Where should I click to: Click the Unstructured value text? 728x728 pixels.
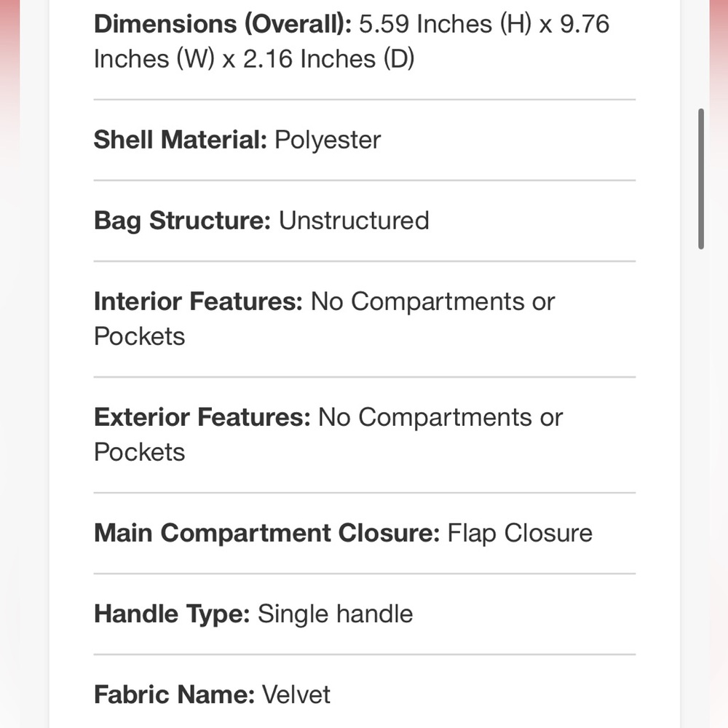354,221
